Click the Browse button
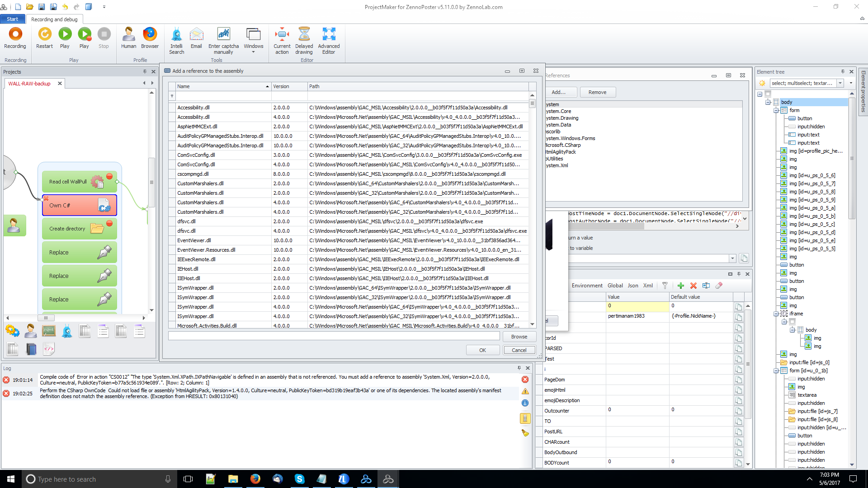The image size is (868, 488). (519, 337)
